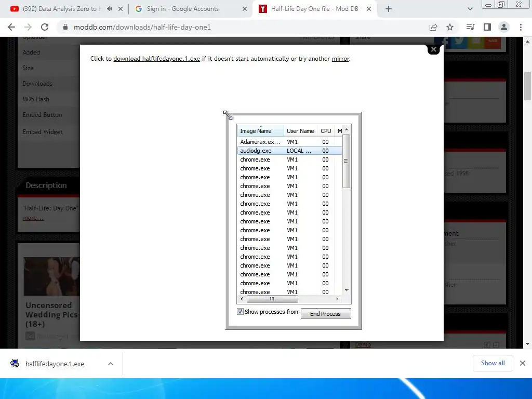Image resolution: width=532 pixels, height=399 pixels.
Task: Expand the halflifedayone.1.exe download options chevron
Action: (111, 364)
